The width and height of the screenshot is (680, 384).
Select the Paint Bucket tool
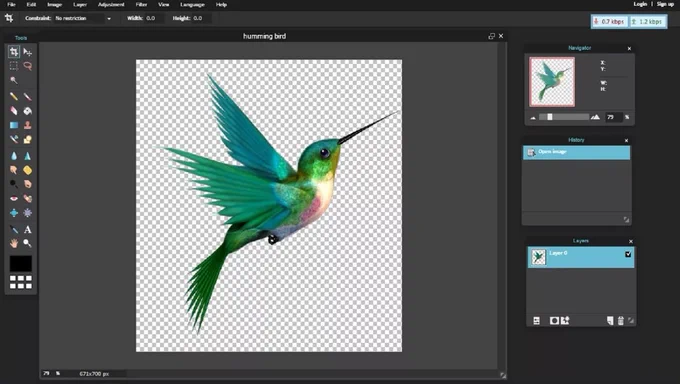click(x=27, y=111)
